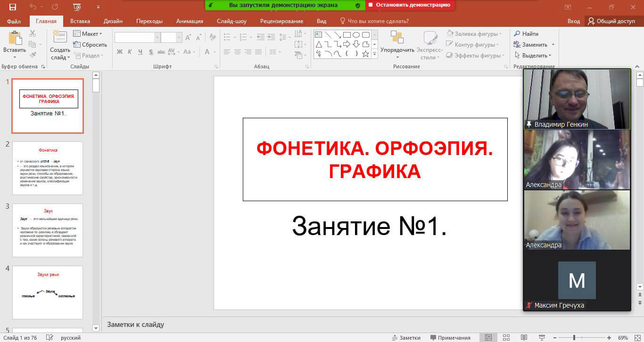Open the font color dropdown arrow

214,52
